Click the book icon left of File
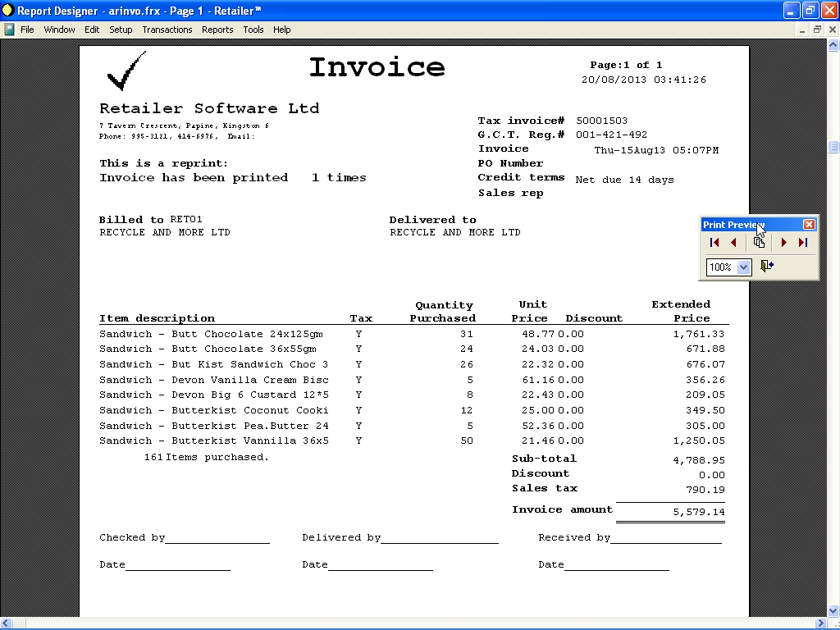This screenshot has width=840, height=630. tap(9, 30)
